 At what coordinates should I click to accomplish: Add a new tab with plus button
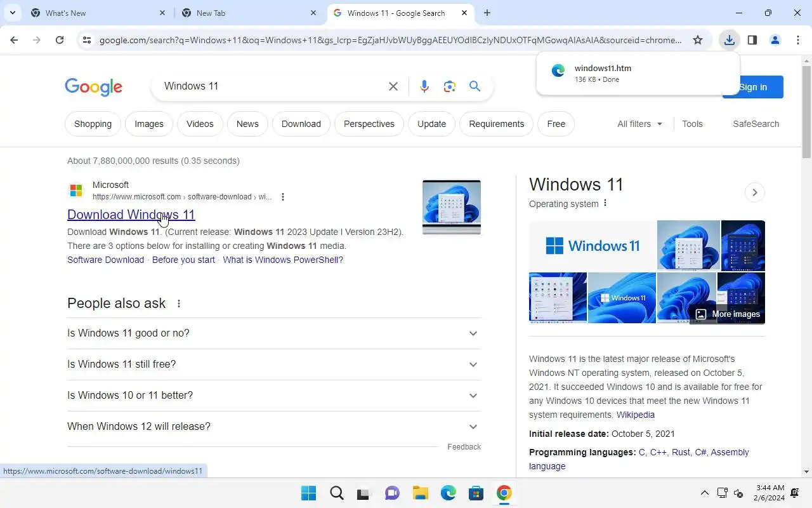click(487, 13)
